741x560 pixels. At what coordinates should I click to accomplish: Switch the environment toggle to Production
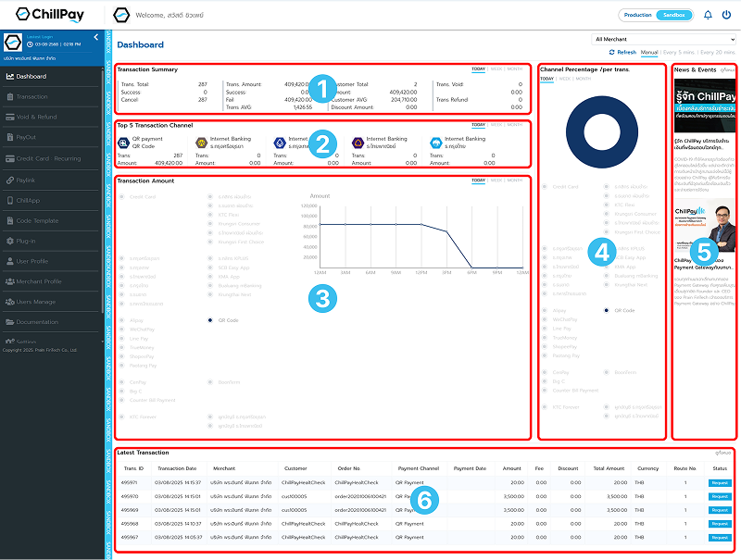(637, 15)
